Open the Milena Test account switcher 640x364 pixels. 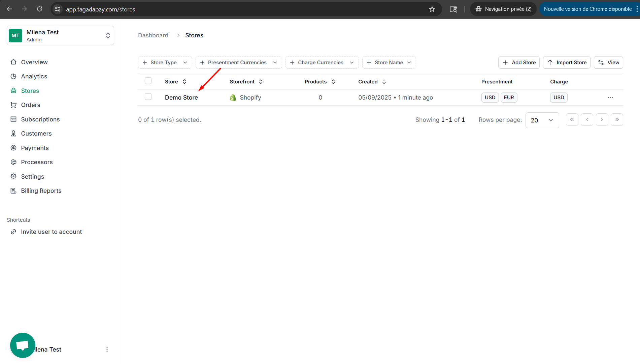click(60, 35)
